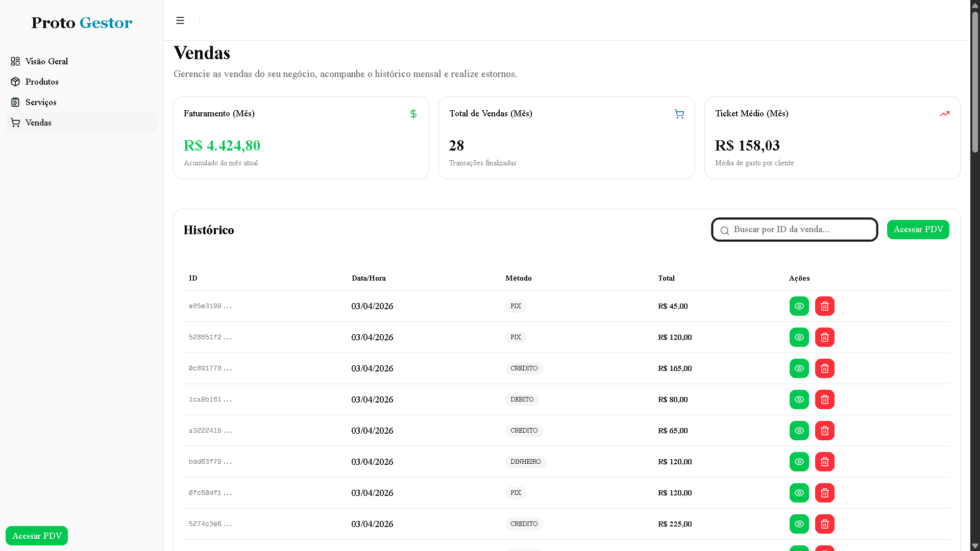The height and width of the screenshot is (551, 980).
Task: Click eye icon for sale a3222419
Action: click(799, 431)
